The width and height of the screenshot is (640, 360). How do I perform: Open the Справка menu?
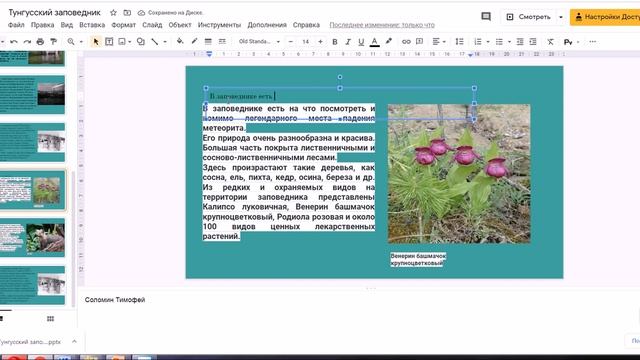[306, 25]
